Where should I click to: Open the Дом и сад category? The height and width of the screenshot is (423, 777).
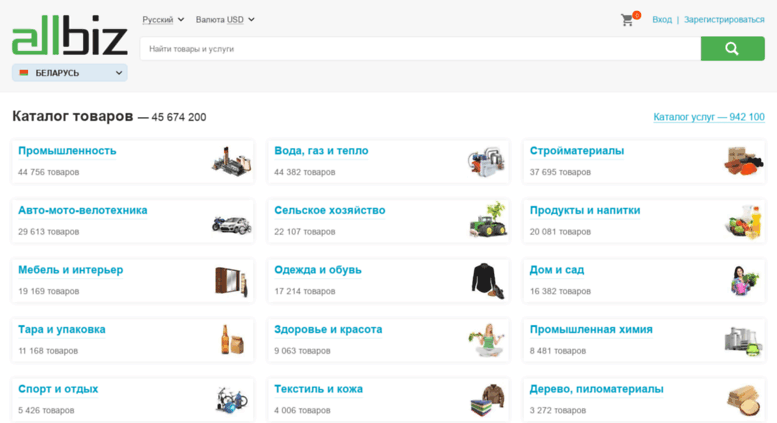pos(557,270)
